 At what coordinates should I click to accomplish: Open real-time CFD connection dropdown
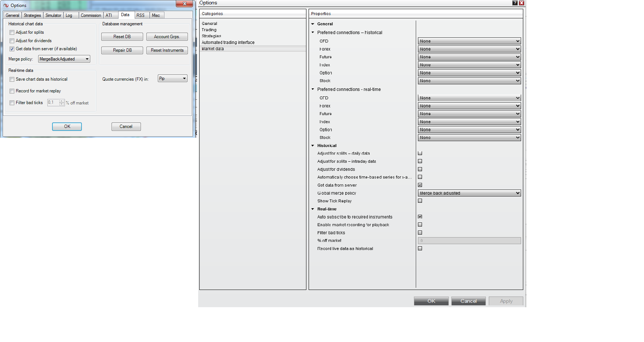point(469,98)
